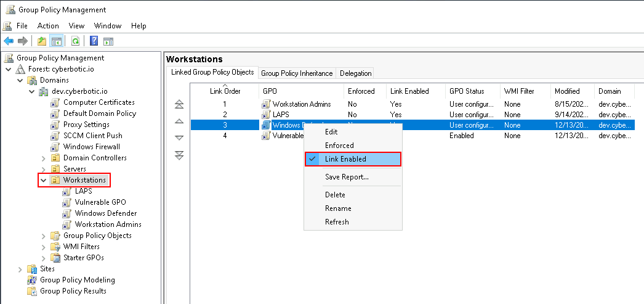This screenshot has width=644, height=304.
Task: Toggle Enforced option in the context menu
Action: pyautogui.click(x=339, y=146)
